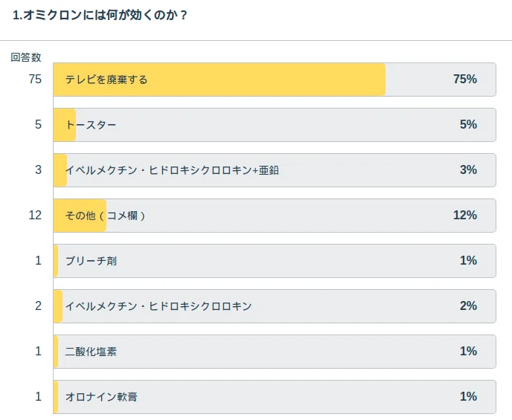Click the yellow fill of 'その他' bar
512x420 pixels.
tap(80, 216)
